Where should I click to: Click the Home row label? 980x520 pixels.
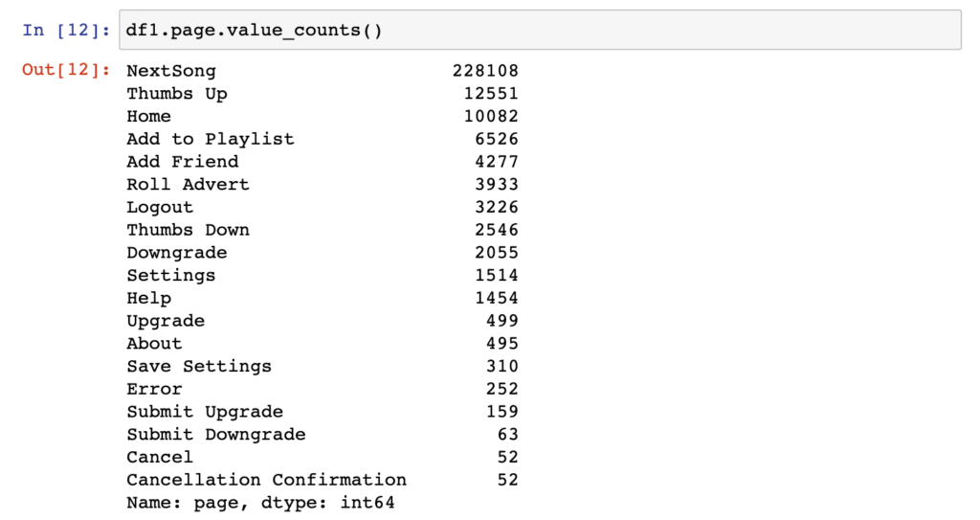pyautogui.click(x=148, y=117)
